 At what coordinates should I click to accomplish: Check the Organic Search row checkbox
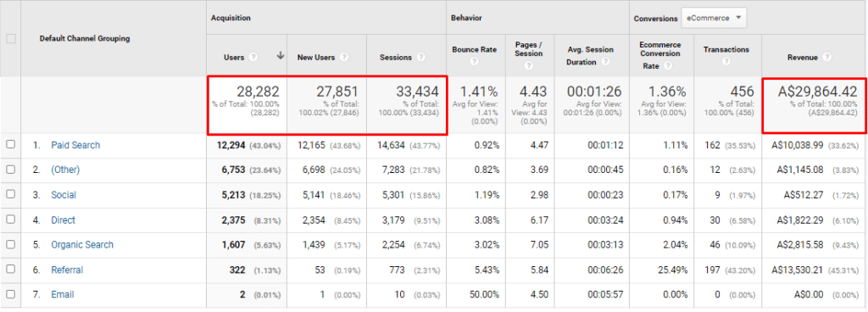point(10,244)
